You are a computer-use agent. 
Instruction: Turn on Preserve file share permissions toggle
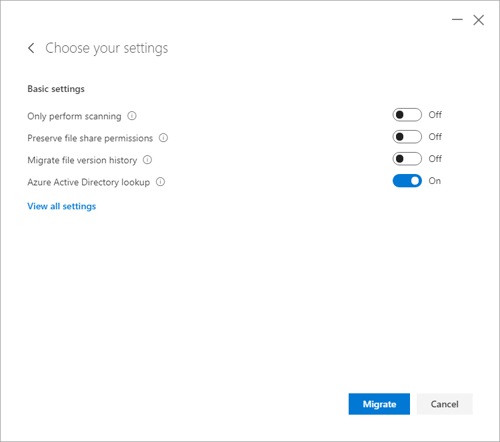click(407, 137)
